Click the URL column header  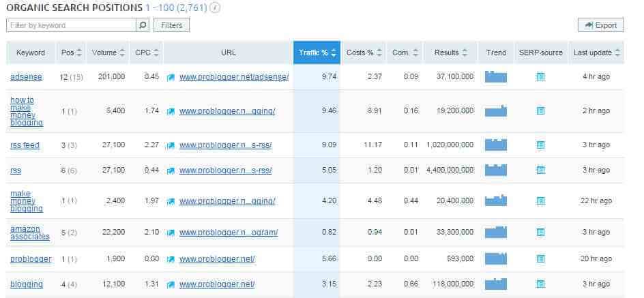[x=229, y=53]
